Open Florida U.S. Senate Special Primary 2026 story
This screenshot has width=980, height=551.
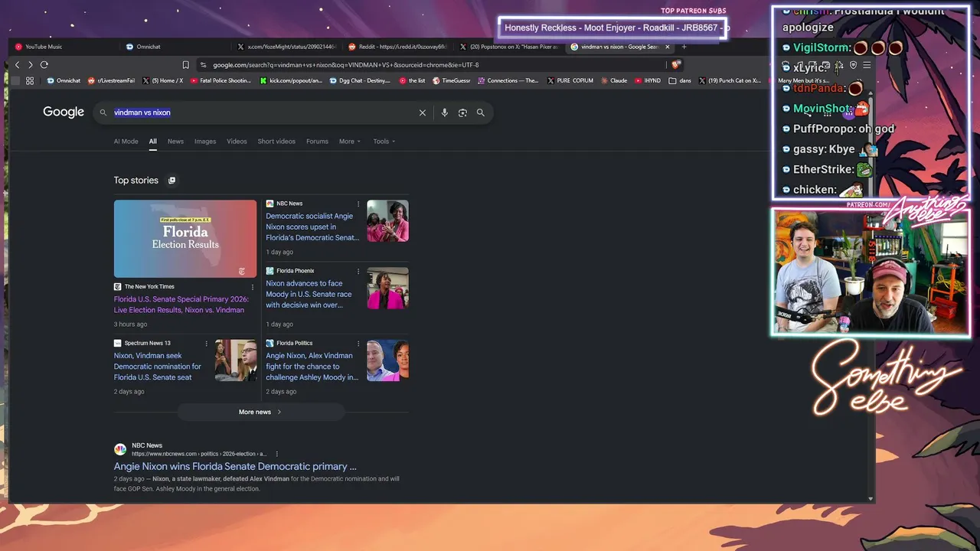181,305
